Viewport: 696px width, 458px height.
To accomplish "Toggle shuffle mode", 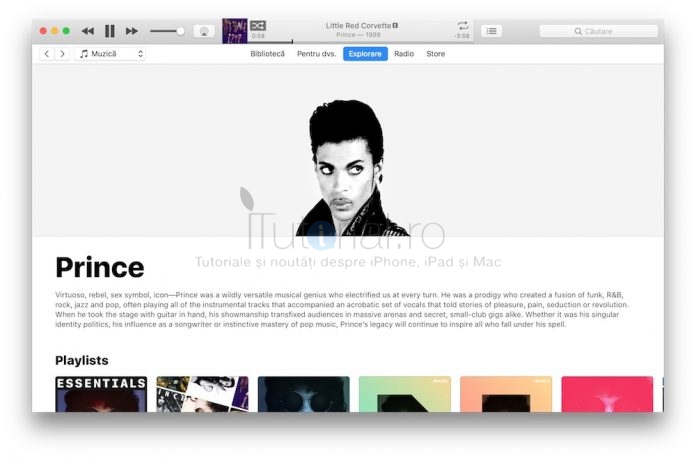I will [258, 25].
